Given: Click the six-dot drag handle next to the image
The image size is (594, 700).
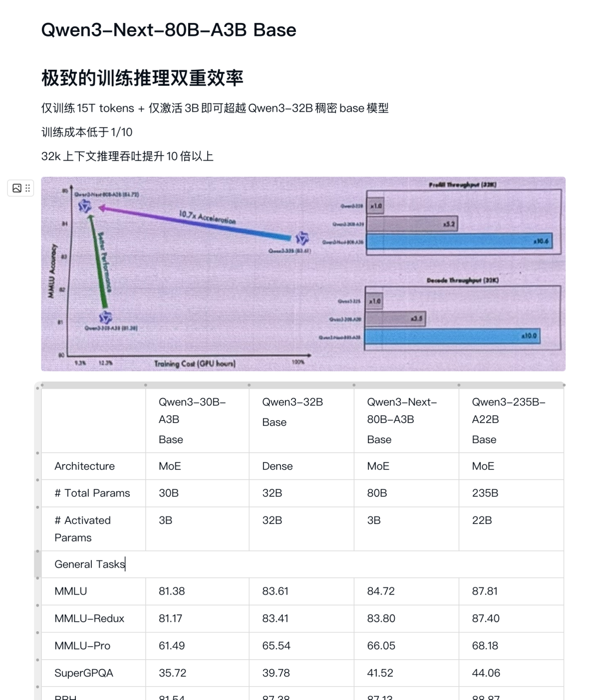Looking at the screenshot, I should coord(26,188).
